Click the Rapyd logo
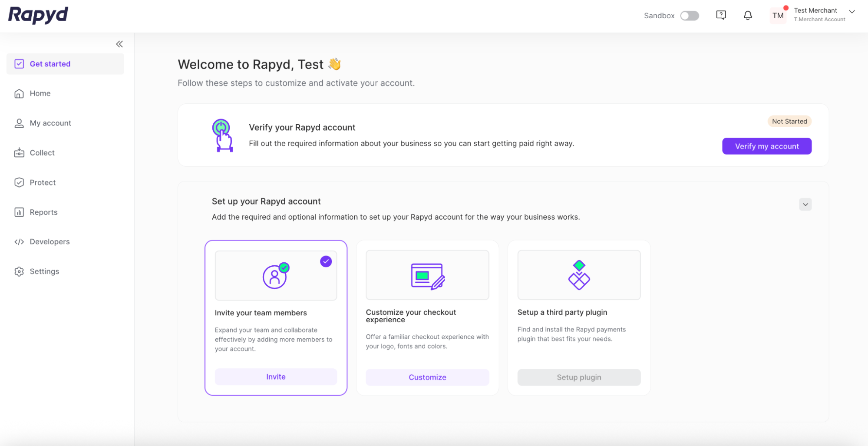The image size is (868, 446). click(38, 15)
